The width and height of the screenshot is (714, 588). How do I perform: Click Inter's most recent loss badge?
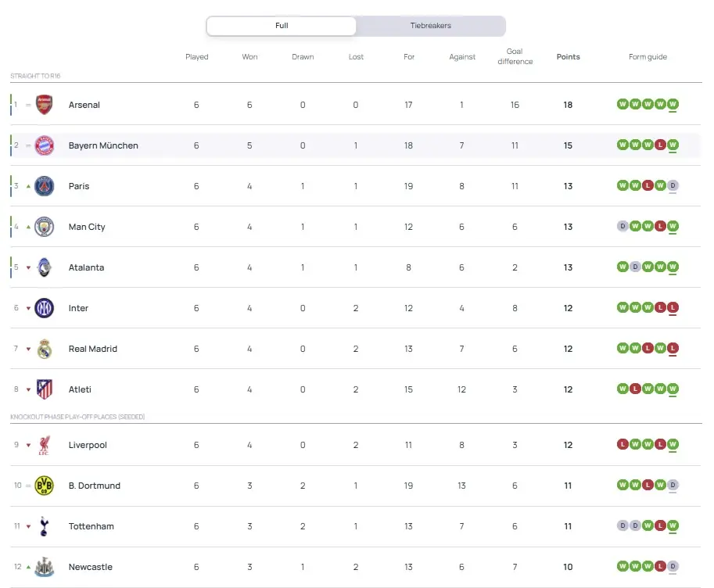click(x=673, y=307)
